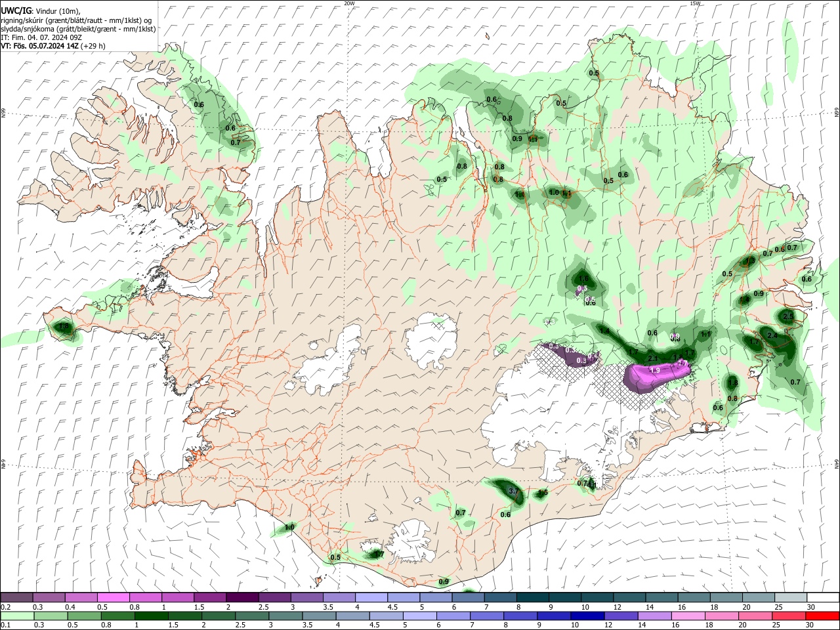Select the VT: Fös. 05.07.2024 14Z line

(x=53, y=46)
